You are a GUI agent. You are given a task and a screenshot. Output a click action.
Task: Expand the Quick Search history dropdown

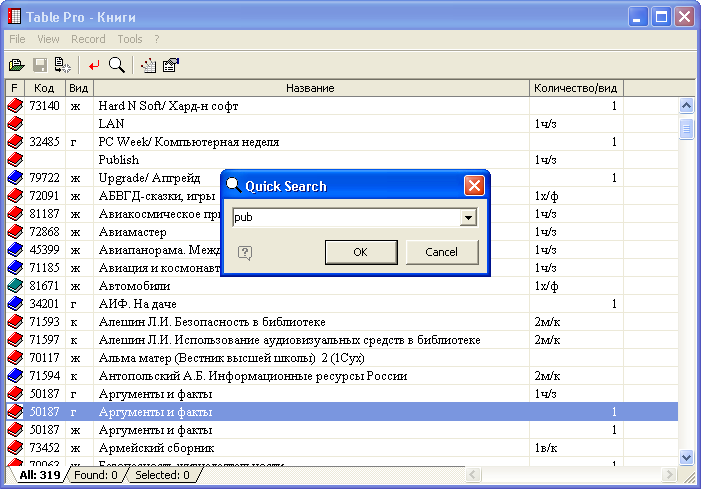click(x=468, y=218)
